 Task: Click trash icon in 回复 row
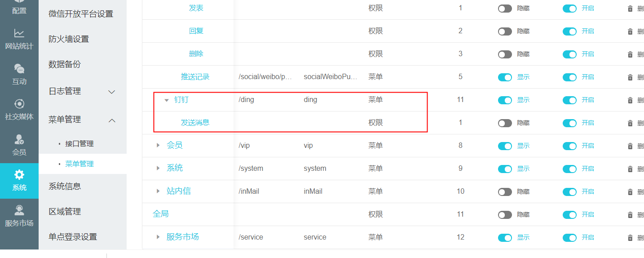pyautogui.click(x=630, y=31)
